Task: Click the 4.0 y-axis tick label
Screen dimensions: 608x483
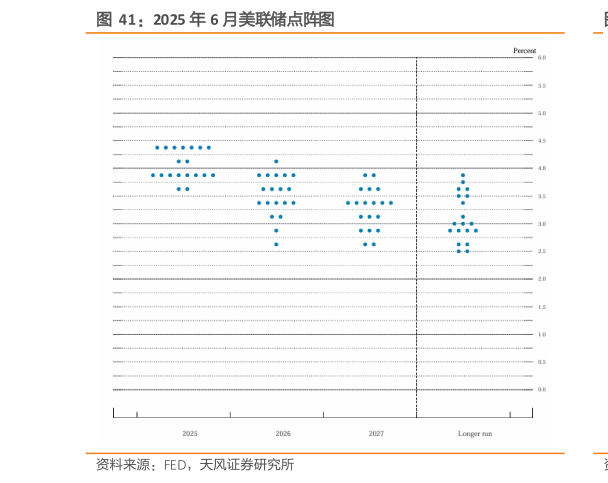Action: point(541,168)
